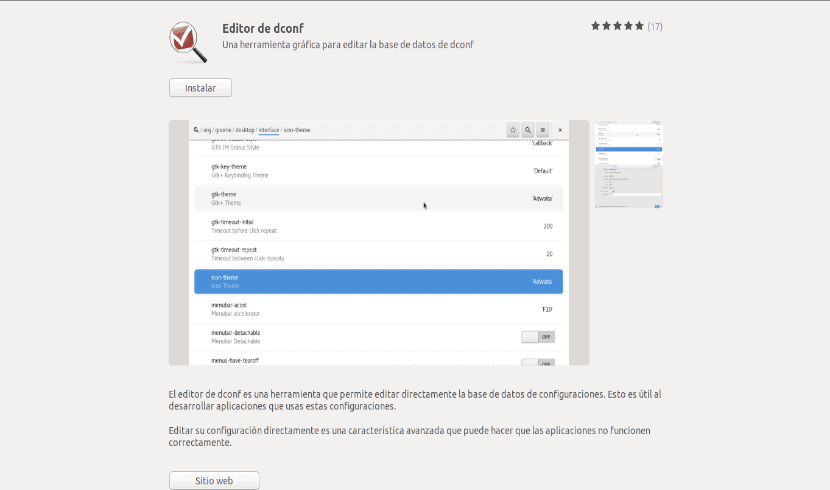The image size is (830, 490).
Task: Click the gtk-timeout-repeat row
Action: (x=378, y=254)
